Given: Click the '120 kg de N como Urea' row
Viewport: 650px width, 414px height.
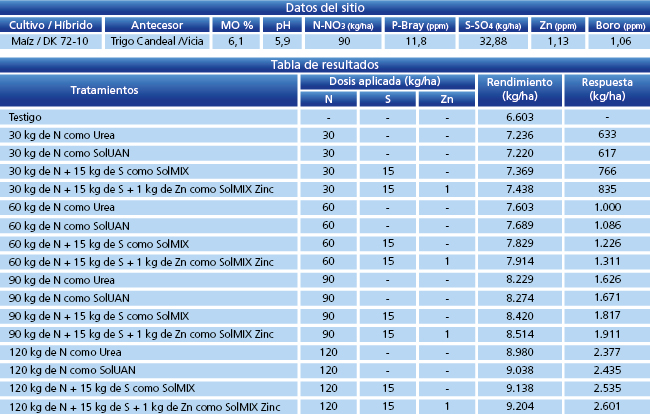Looking at the screenshot, I should click(x=64, y=351).
